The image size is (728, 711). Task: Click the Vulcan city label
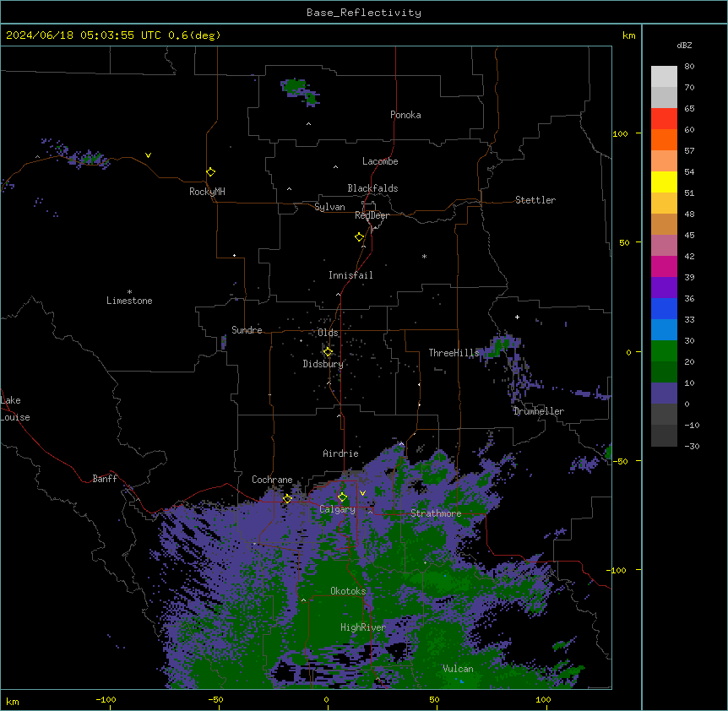(459, 669)
